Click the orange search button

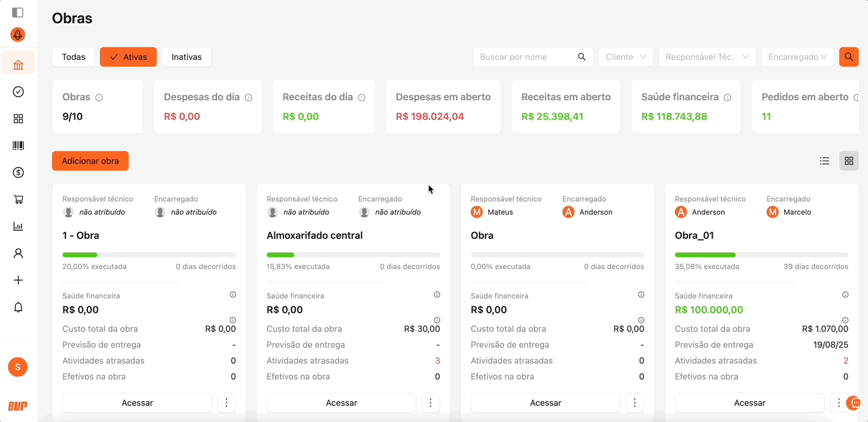848,57
